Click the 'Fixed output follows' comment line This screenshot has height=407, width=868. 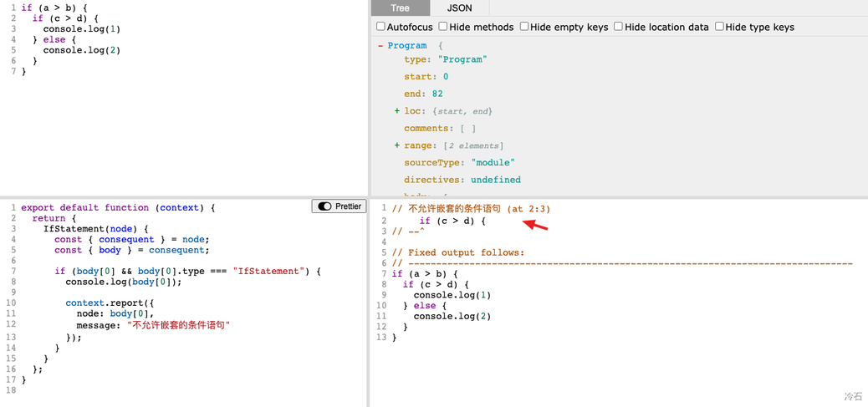[457, 252]
